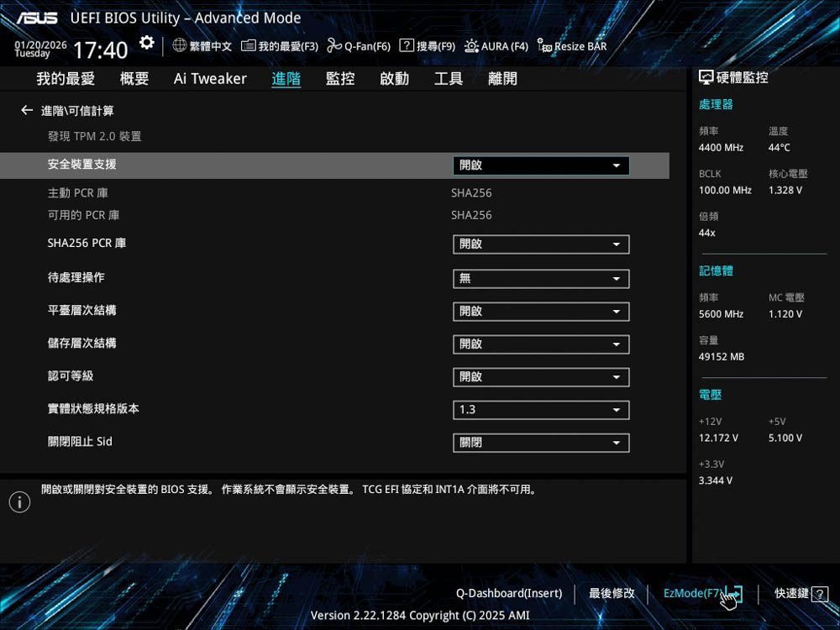Click the back arrow beside 進階\可信計算

click(x=27, y=111)
